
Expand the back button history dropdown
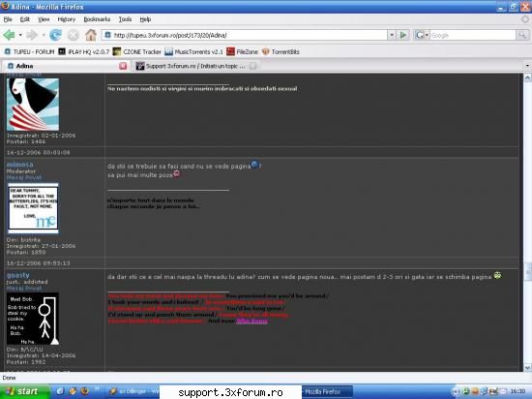tap(20, 35)
